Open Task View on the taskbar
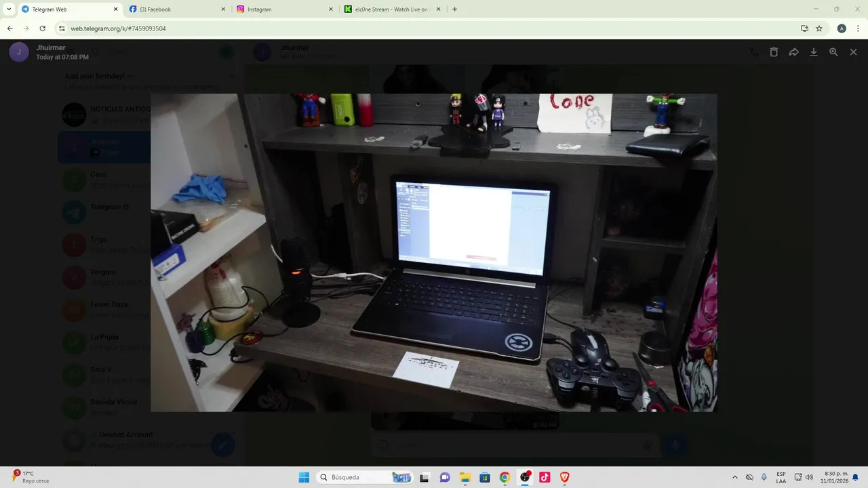The width and height of the screenshot is (868, 488). 425,477
